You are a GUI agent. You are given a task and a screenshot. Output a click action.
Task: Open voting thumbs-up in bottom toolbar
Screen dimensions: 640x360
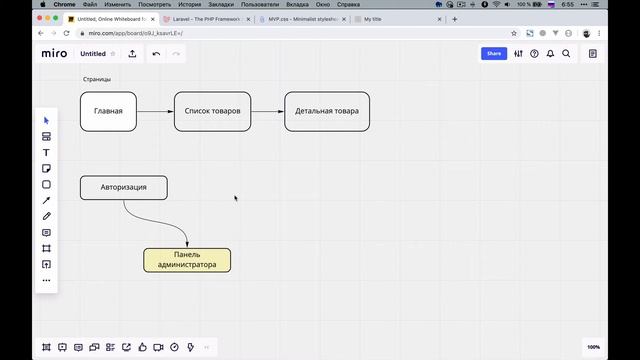[142, 347]
